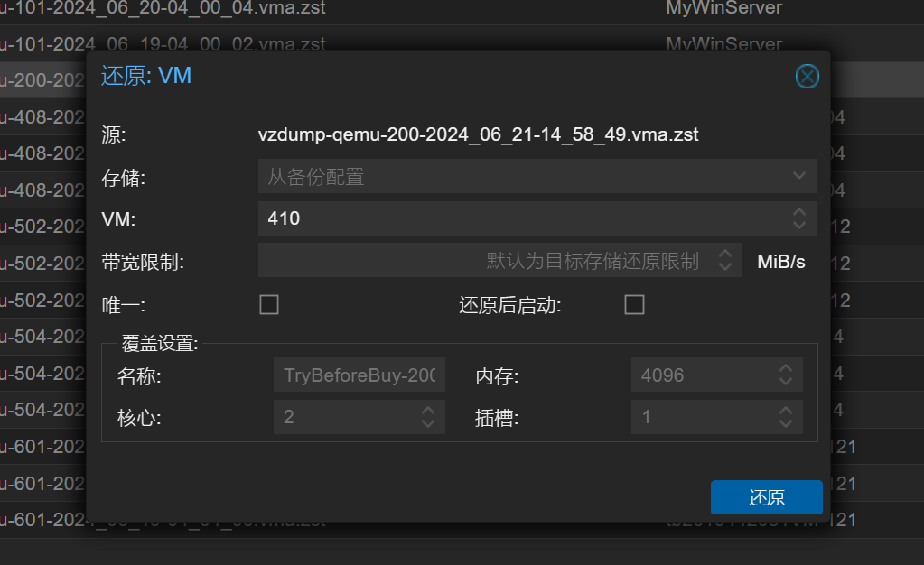
Task: Increase bandwidth limit with up arrow
Action: tap(724, 254)
